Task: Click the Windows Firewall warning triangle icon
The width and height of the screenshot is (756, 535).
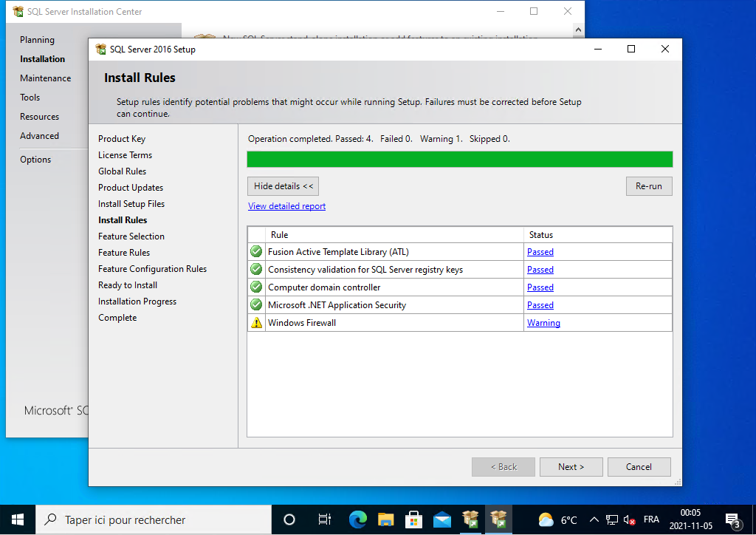Action: (256, 323)
